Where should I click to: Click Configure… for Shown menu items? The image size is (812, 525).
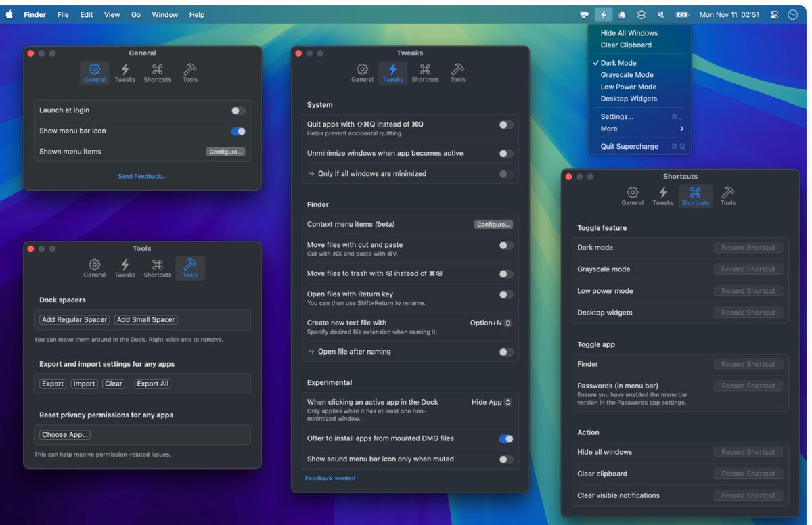point(226,152)
